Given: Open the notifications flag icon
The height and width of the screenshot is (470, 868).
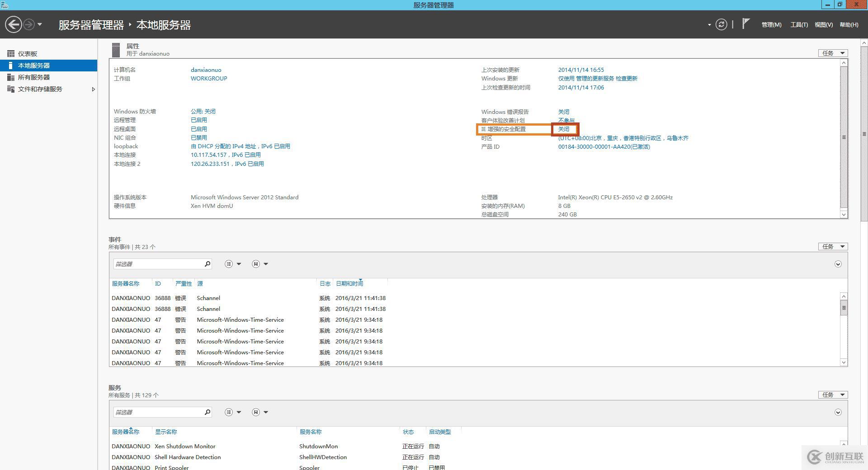Looking at the screenshot, I should click(x=745, y=23).
